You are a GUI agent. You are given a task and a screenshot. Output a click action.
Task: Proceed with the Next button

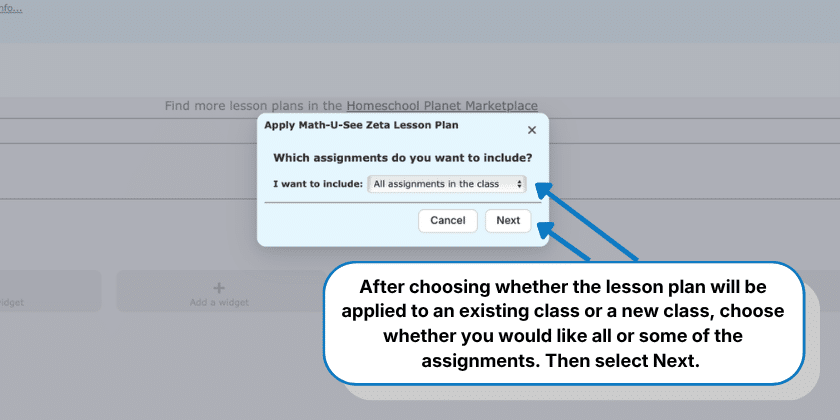[x=508, y=221]
